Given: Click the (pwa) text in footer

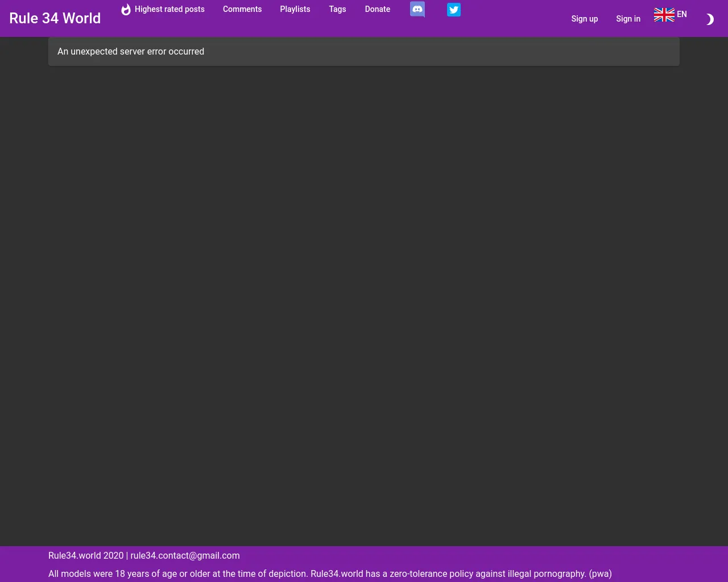Looking at the screenshot, I should (600, 573).
